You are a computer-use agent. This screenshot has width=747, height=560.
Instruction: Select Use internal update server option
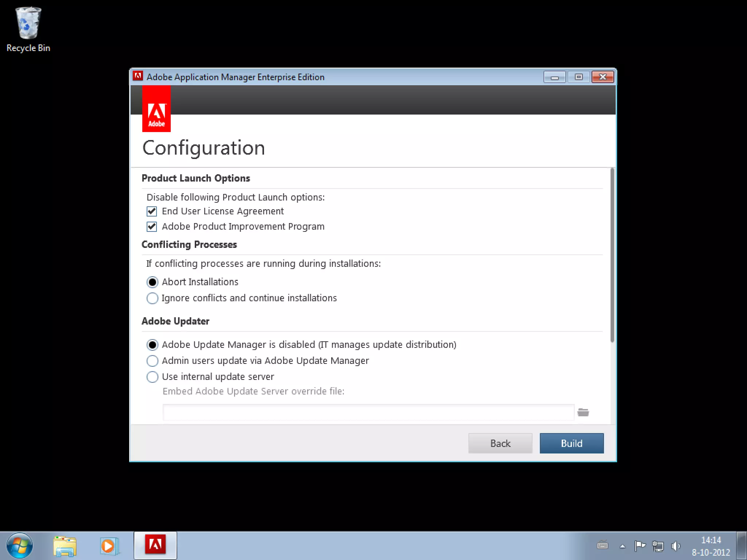(152, 377)
